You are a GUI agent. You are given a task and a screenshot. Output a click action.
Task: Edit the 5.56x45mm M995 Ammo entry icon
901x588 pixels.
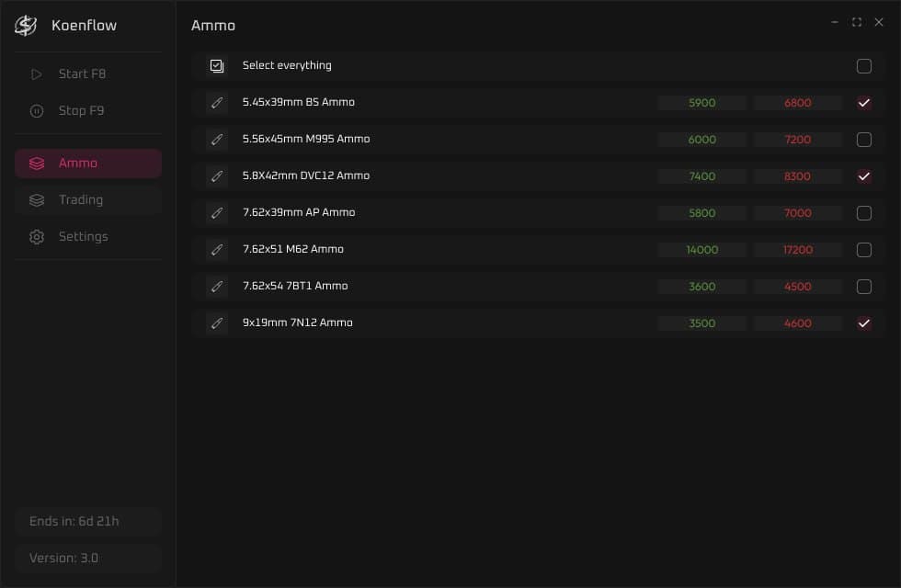(217, 140)
